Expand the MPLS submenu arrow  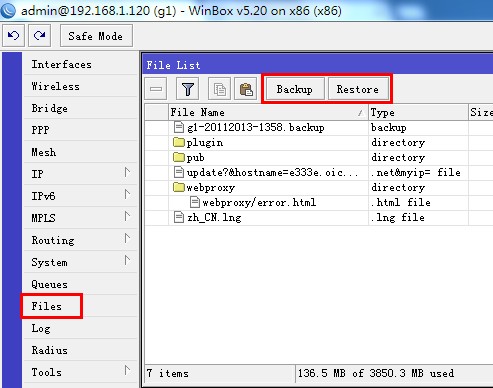(127, 217)
